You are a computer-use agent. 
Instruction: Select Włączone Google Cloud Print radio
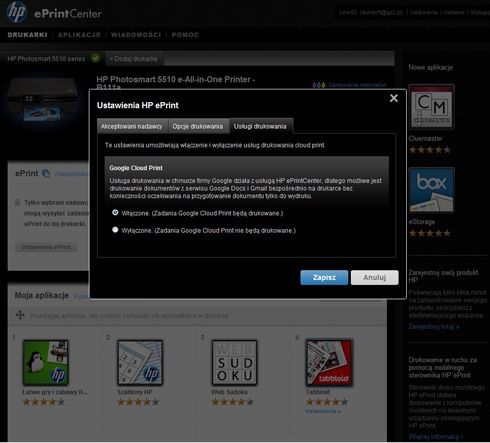click(x=115, y=213)
